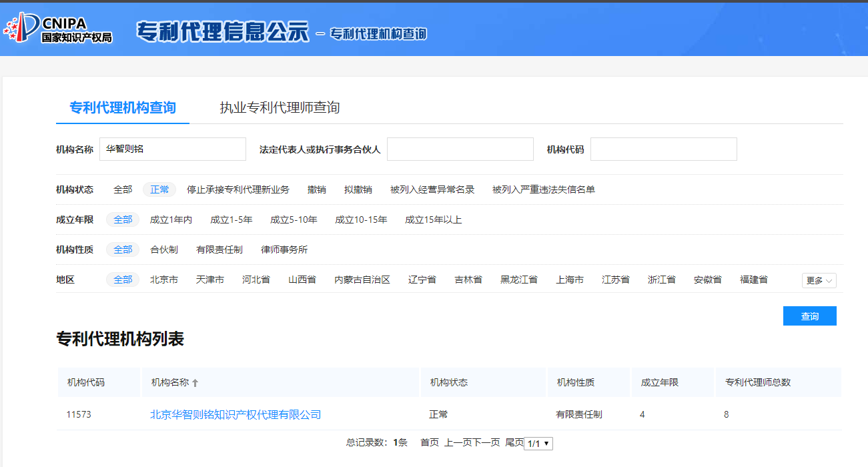
Task: Filter by 成立1年内
Action: (171, 219)
